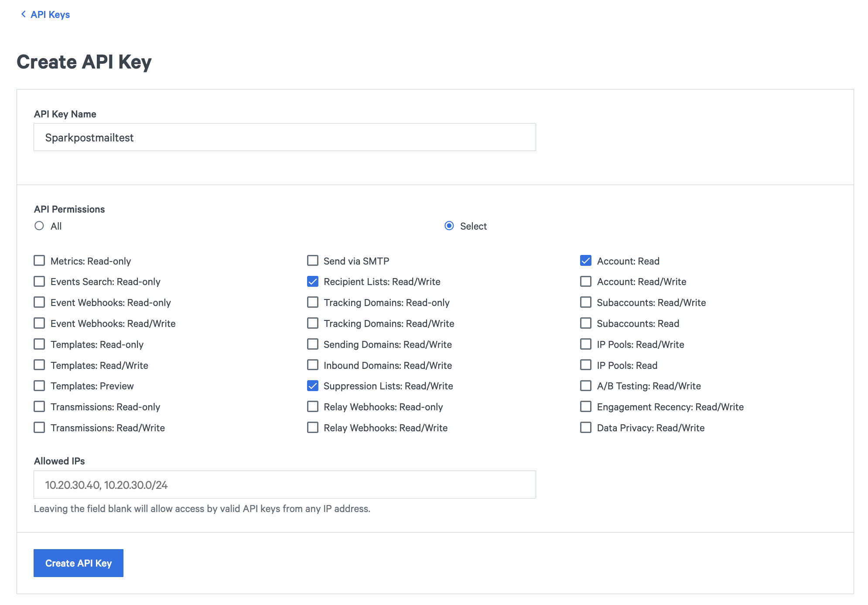Enable IP Pools: Read/Write permission

[585, 344]
